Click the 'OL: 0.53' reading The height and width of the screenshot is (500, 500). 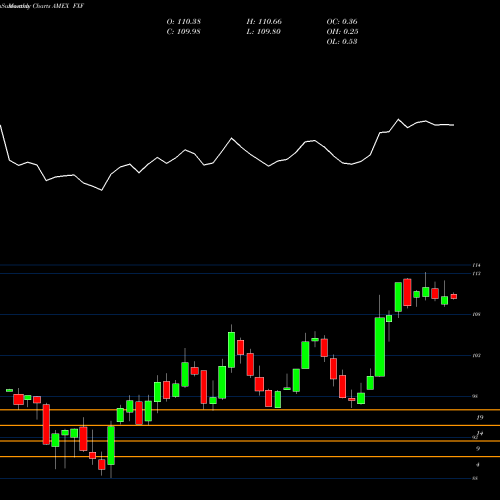pyautogui.click(x=342, y=42)
